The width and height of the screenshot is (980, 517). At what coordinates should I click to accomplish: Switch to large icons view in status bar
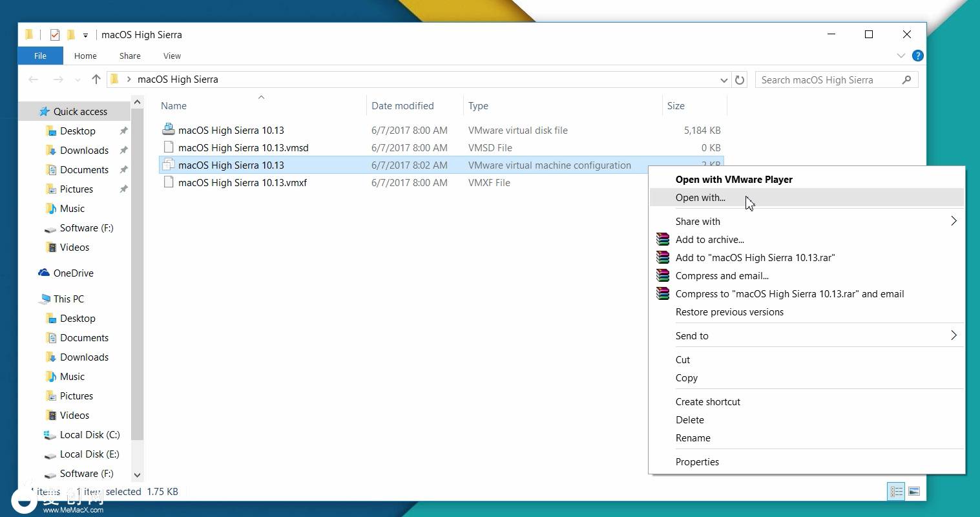click(914, 492)
